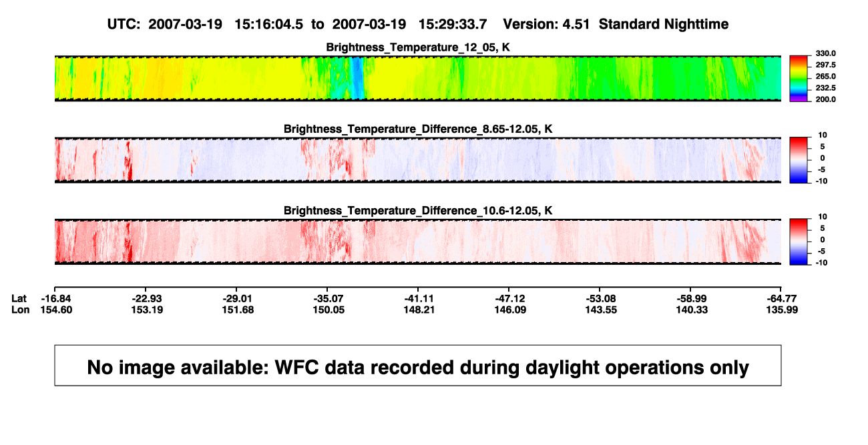Click latitude tick value -22.93
The height and width of the screenshot is (445, 868).
[147, 298]
